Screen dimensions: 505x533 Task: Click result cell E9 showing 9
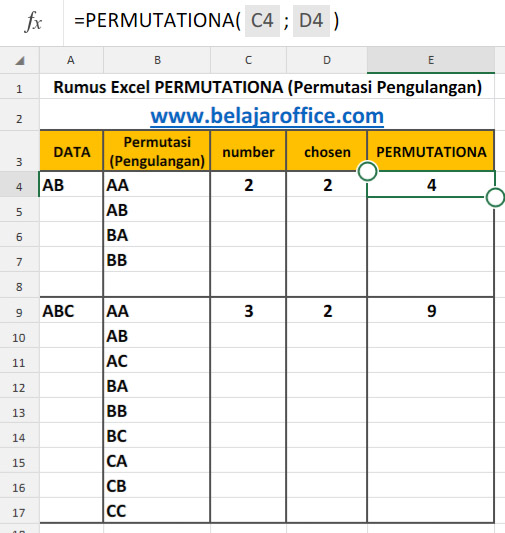pyautogui.click(x=431, y=310)
